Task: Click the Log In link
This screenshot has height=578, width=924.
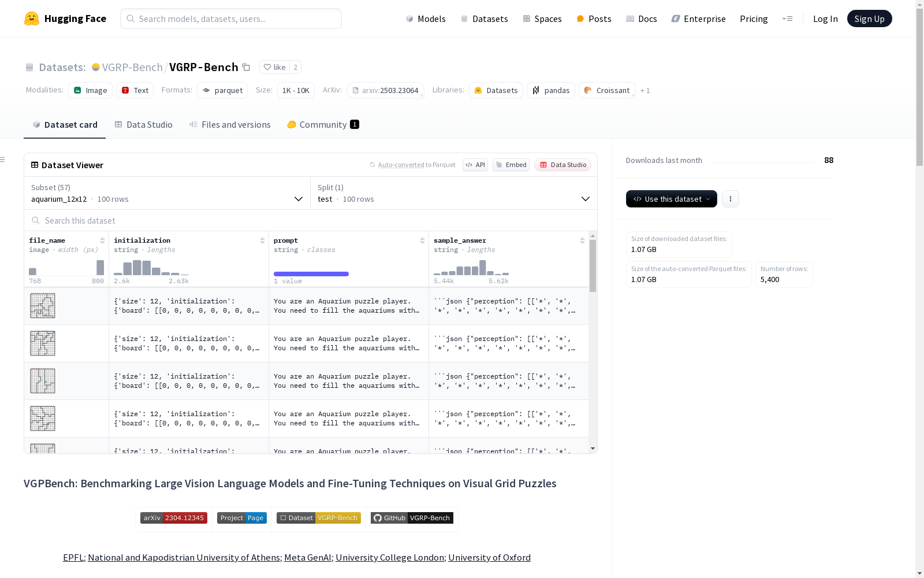Action: pos(825,18)
